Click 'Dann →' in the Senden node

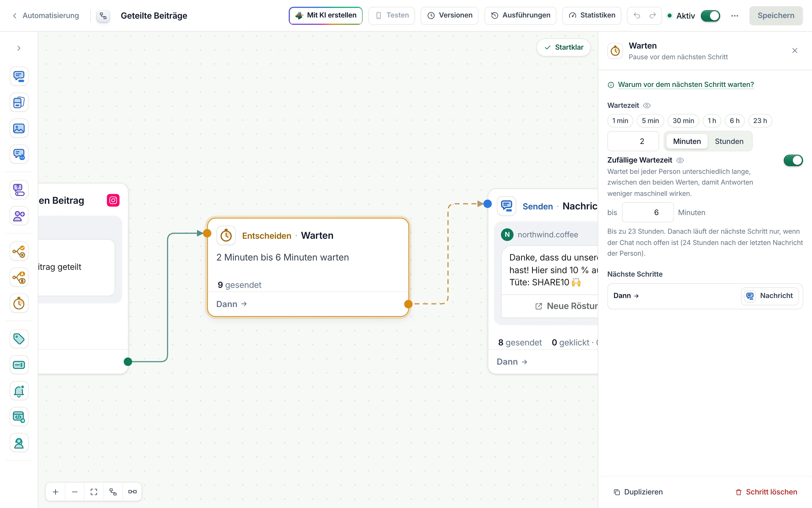pos(512,362)
